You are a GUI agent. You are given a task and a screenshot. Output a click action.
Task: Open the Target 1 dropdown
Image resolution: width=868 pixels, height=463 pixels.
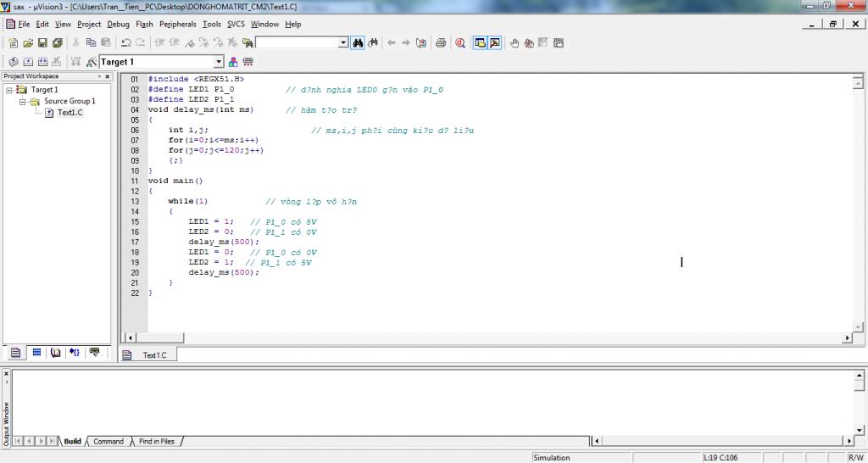[x=219, y=61]
